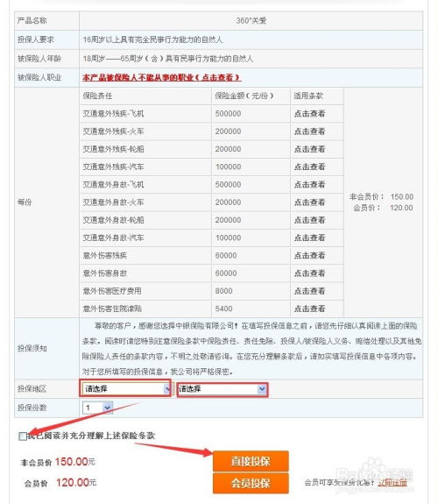View terms for 交通意外身故-汽车

[310, 238]
